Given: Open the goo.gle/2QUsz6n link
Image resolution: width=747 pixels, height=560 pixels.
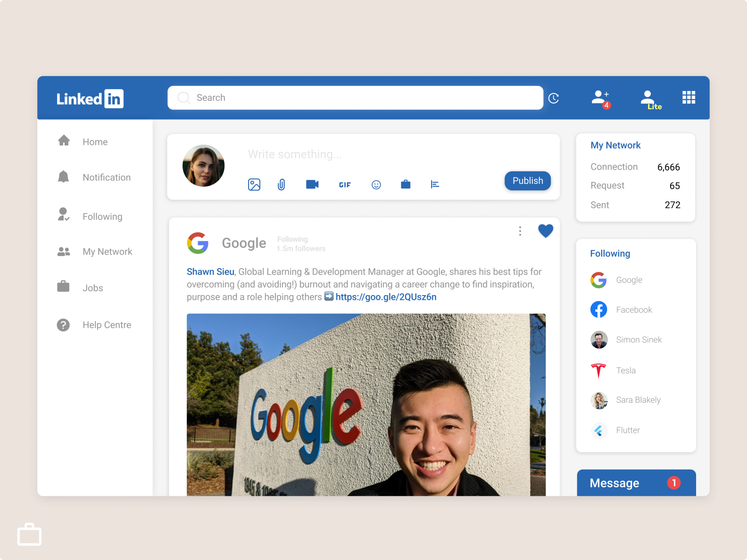Looking at the screenshot, I should (386, 297).
